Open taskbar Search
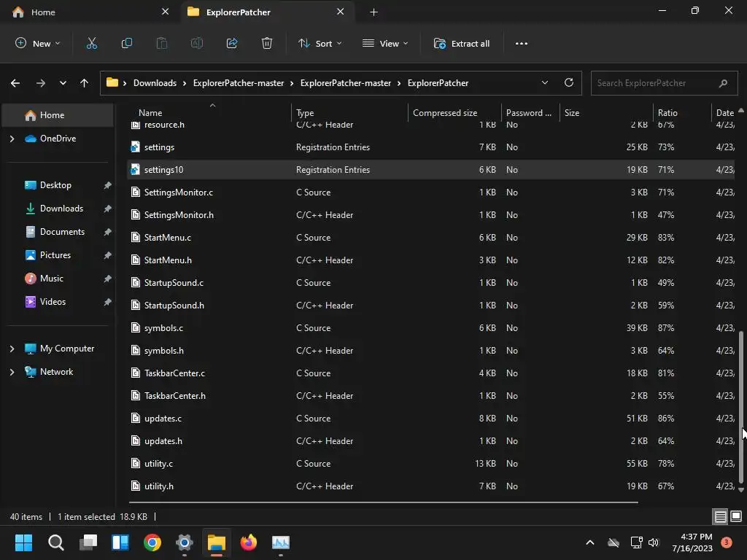The image size is (747, 560). (x=55, y=542)
